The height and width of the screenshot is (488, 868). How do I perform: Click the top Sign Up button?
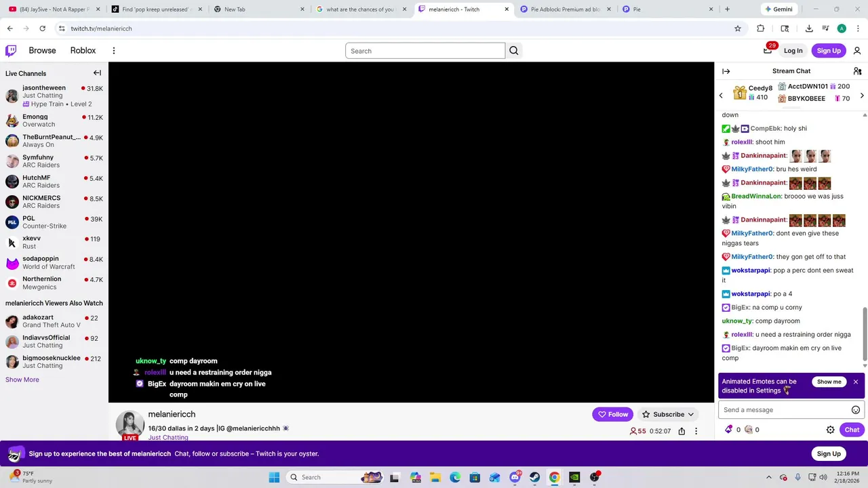point(829,51)
